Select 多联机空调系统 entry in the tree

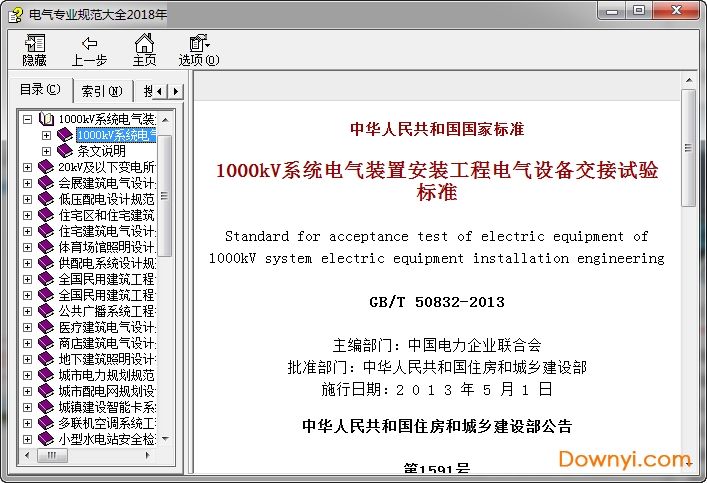[x=106, y=423]
